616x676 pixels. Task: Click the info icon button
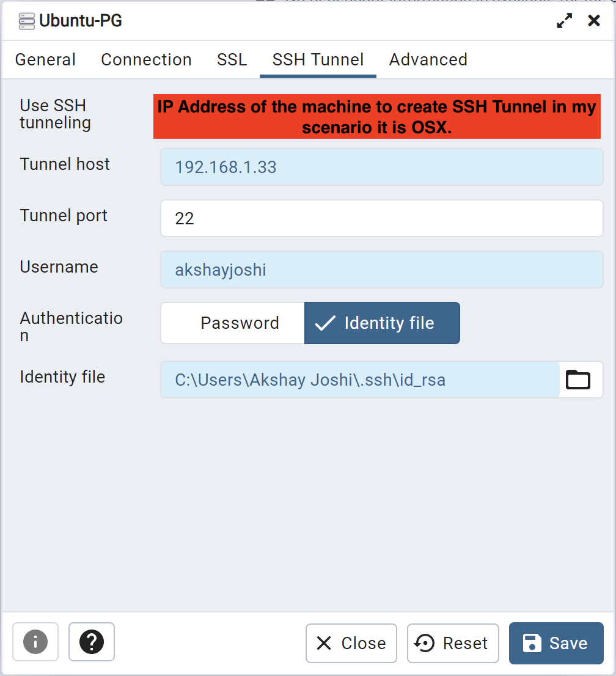[x=35, y=642]
